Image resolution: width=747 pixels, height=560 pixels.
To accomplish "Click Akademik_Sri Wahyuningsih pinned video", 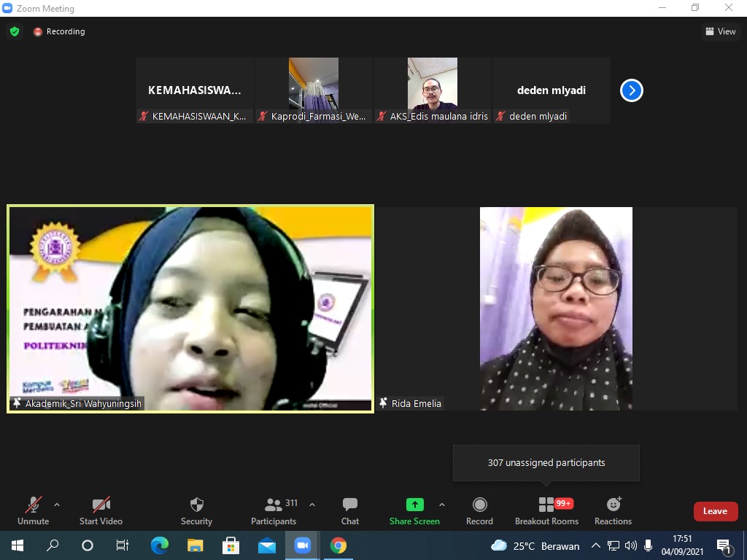I will click(x=190, y=308).
